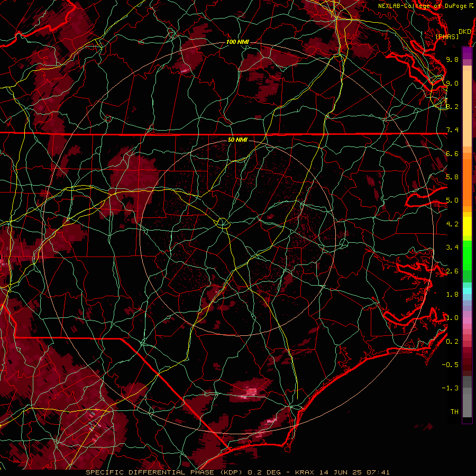Click the 8.2 value on color scale
The image size is (476, 476).
coord(452,106)
